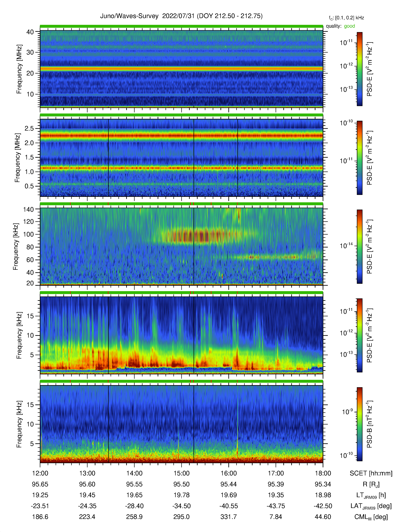Click the 18:00 SCET time tick label
The height and width of the screenshot is (532, 411).
tap(323, 473)
